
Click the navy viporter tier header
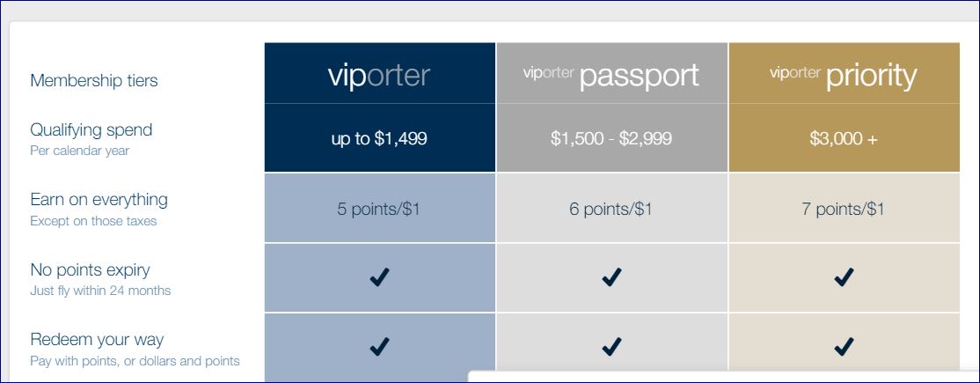click(379, 75)
